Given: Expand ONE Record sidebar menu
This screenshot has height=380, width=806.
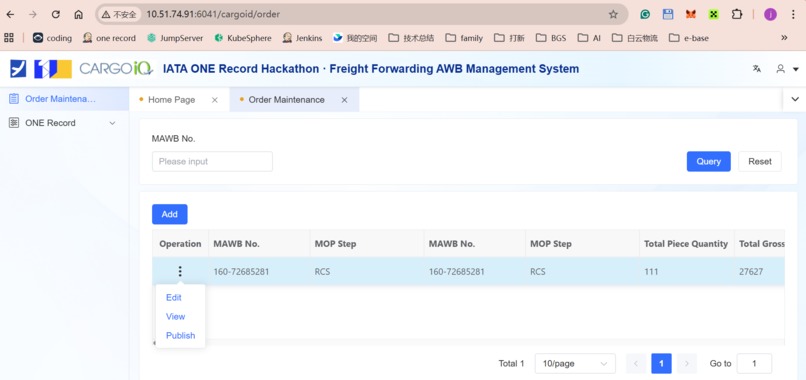Looking at the screenshot, I should (64, 123).
